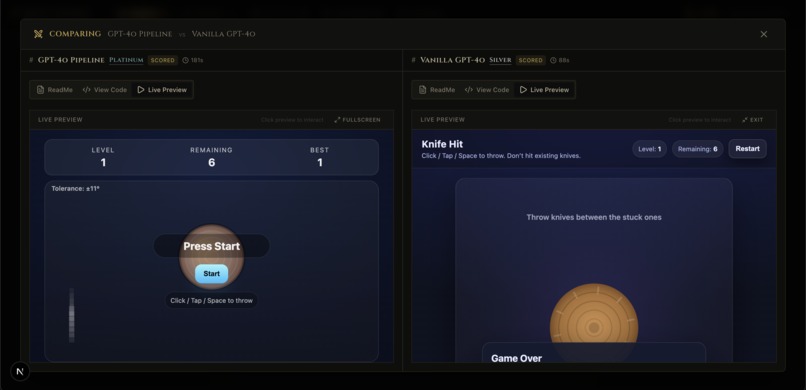Click the Fullscreen button in left preview
Viewport: 806px width, 390px height.
pos(357,120)
